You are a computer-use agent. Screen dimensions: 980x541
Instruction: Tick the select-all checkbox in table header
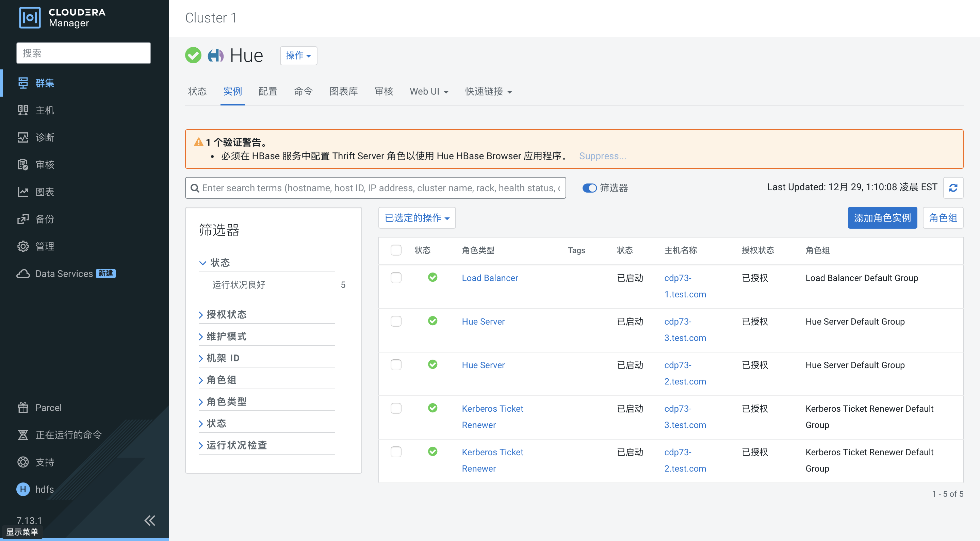[x=396, y=250]
